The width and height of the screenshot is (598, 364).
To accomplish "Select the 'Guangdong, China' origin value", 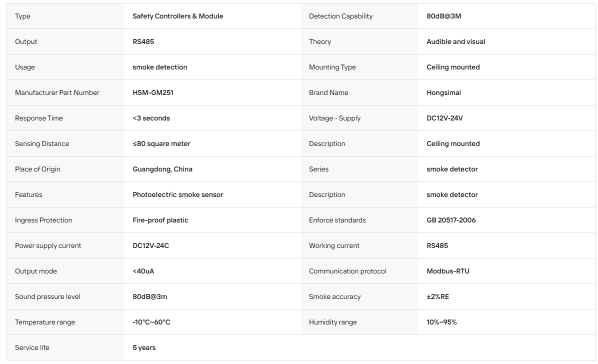I will pyautogui.click(x=162, y=169).
